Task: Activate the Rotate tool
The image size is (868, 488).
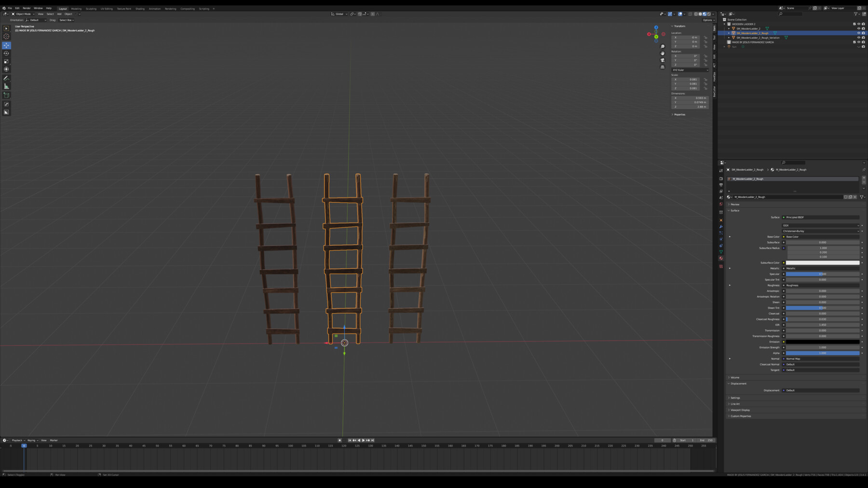Action: [x=6, y=53]
